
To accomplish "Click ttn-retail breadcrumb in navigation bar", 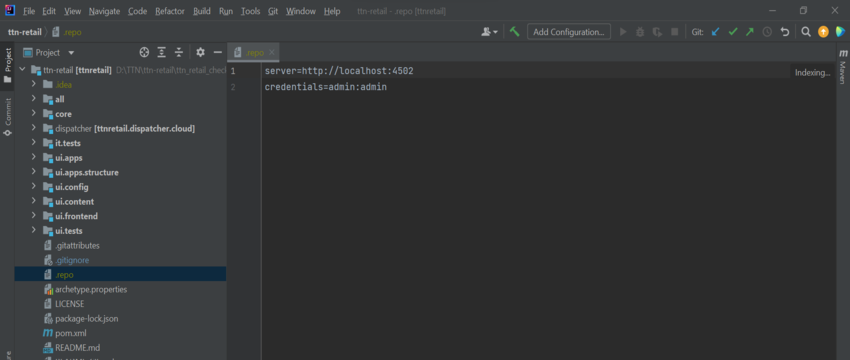I will [24, 32].
